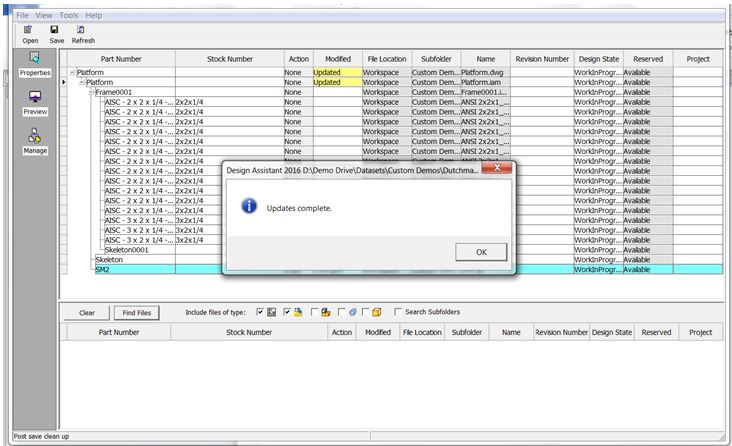Open the View menu
The width and height of the screenshot is (732, 446).
tap(44, 15)
